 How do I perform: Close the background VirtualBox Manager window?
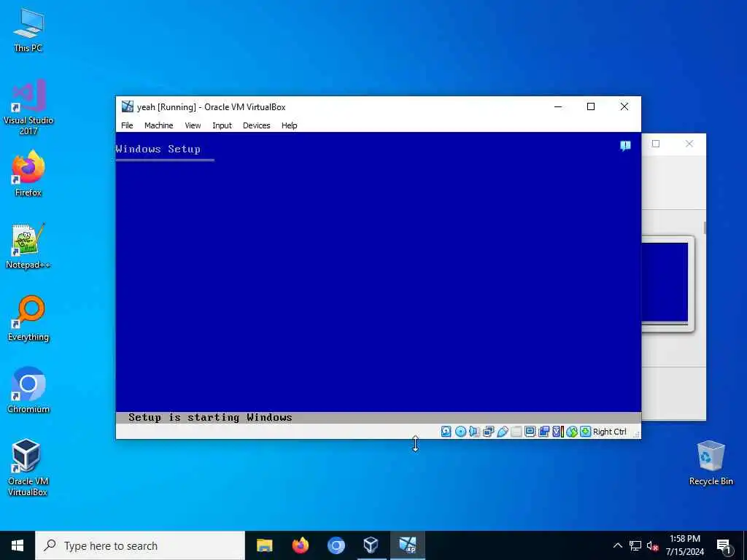coord(689,144)
